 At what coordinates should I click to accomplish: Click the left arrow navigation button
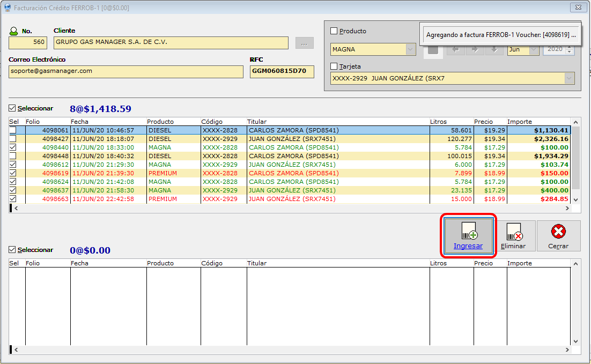456,50
